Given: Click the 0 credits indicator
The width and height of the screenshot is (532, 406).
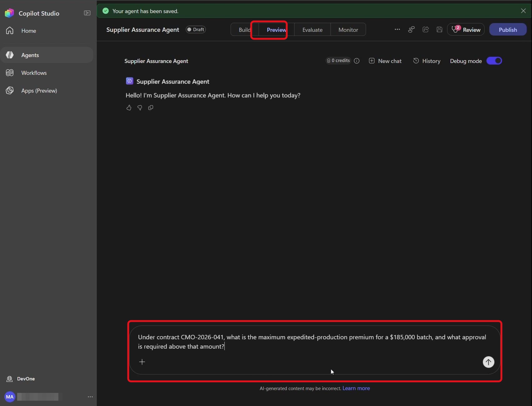Looking at the screenshot, I should pos(338,60).
